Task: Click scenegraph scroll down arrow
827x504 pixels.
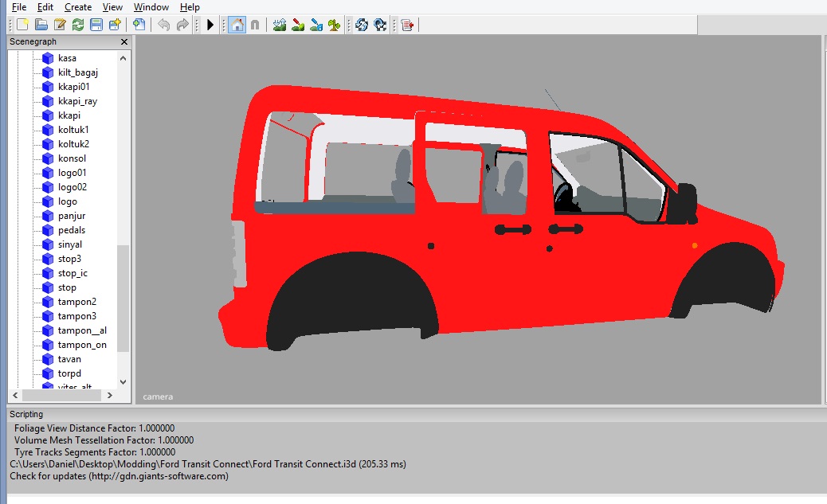Action: (123, 382)
